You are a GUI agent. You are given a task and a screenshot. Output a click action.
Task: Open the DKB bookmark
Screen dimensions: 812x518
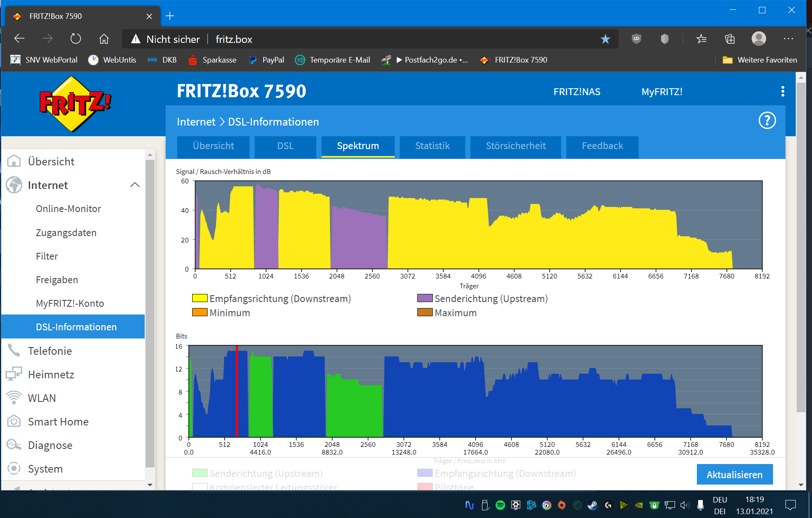coord(162,60)
